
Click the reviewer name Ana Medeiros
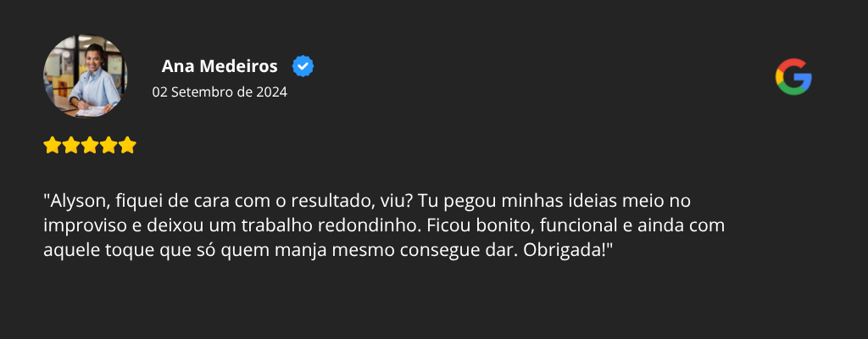pos(219,66)
